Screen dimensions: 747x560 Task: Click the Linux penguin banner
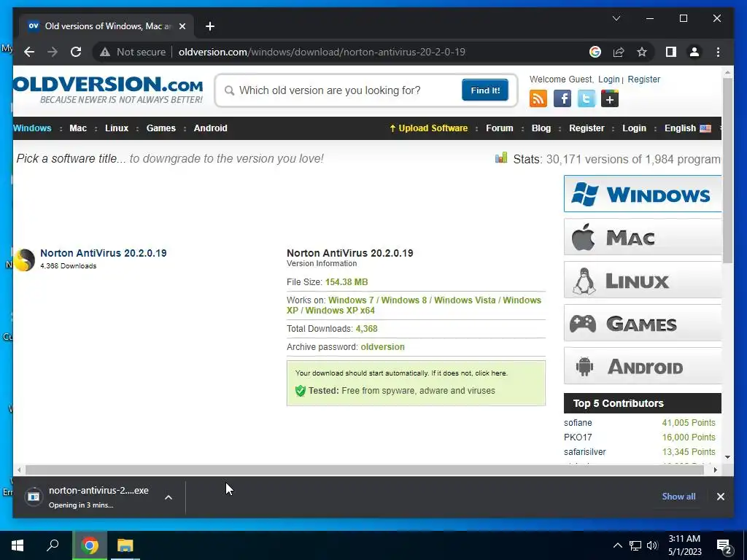click(x=643, y=280)
